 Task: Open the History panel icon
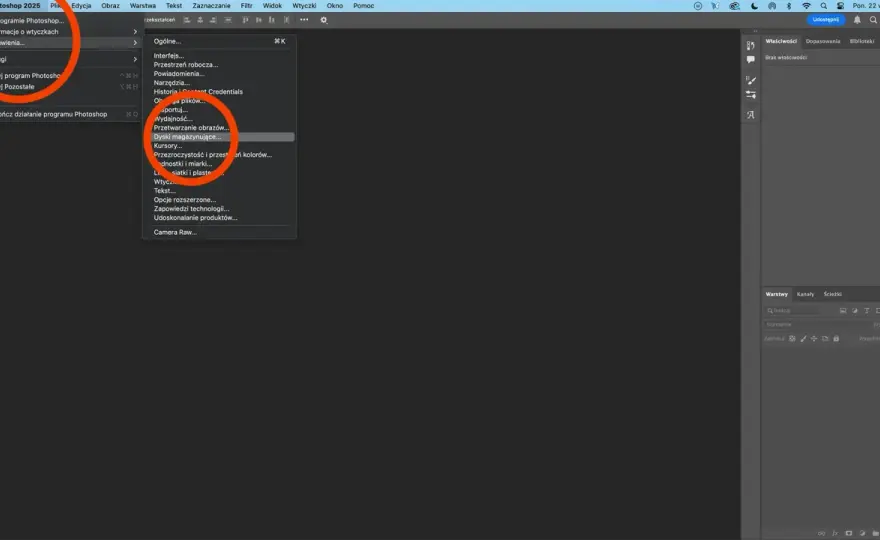pos(750,45)
